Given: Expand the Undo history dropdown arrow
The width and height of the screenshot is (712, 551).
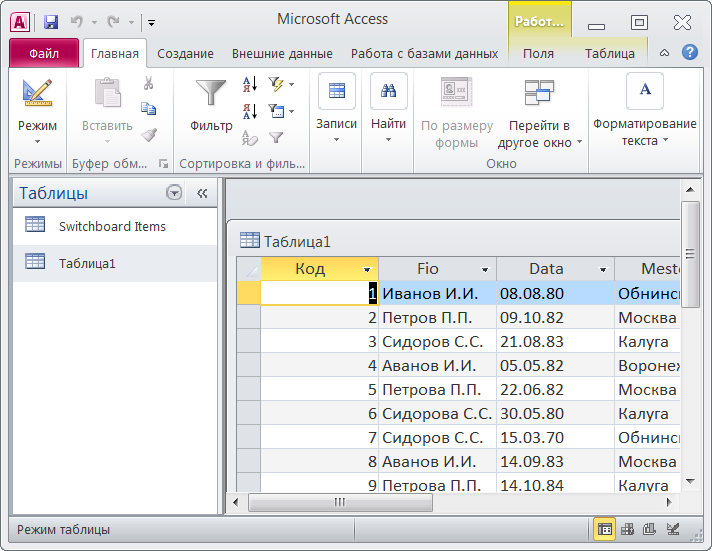Looking at the screenshot, I should coord(94,22).
